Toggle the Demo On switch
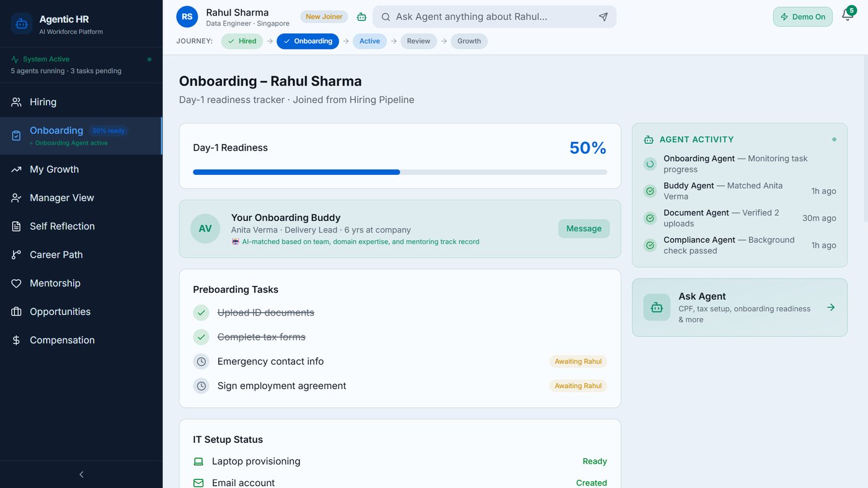 click(803, 17)
